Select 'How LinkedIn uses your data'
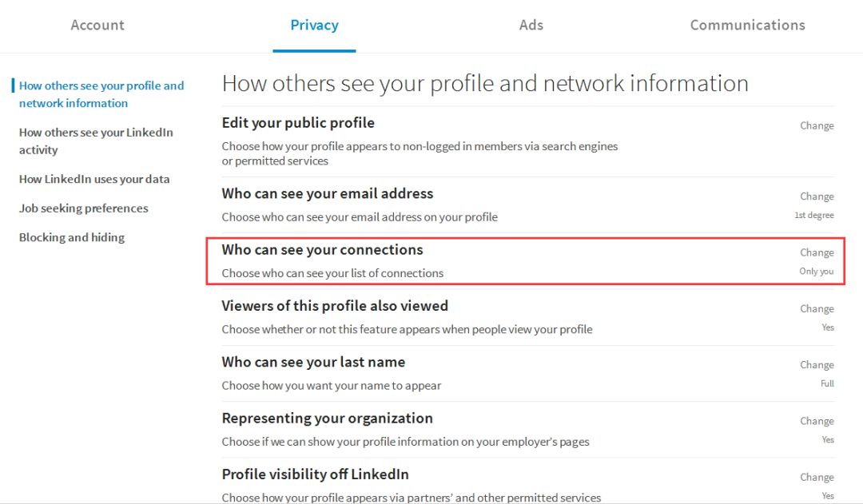Image resolution: width=863 pixels, height=504 pixels. point(94,179)
